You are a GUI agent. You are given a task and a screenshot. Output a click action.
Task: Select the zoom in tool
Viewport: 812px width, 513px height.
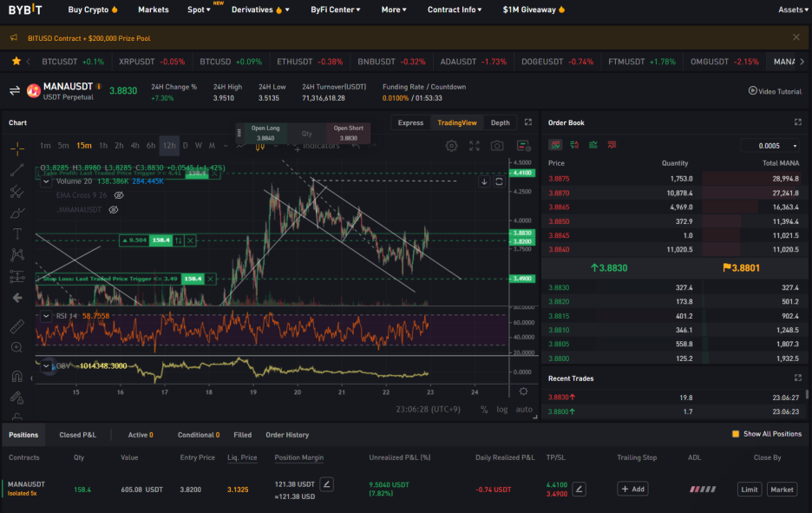pos(17,348)
